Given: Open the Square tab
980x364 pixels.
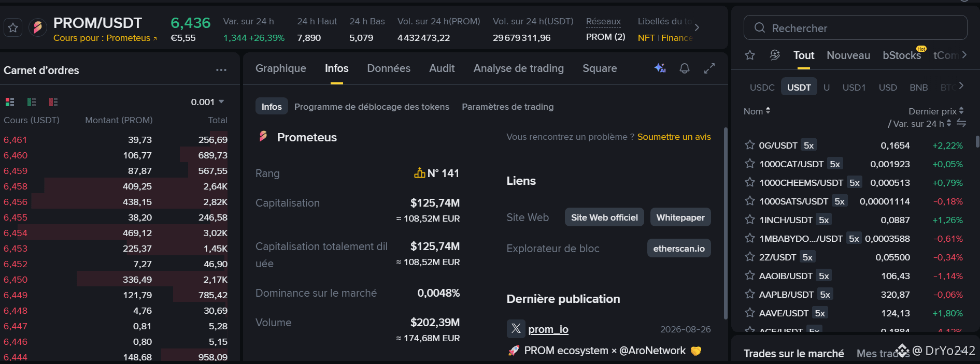Looking at the screenshot, I should 600,68.
